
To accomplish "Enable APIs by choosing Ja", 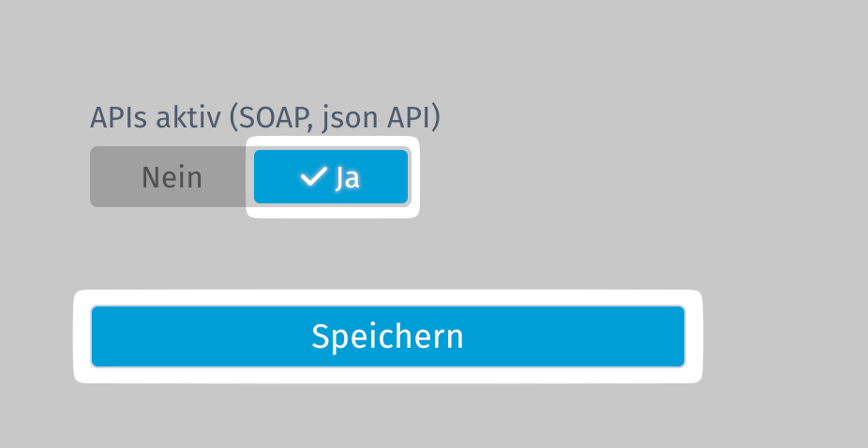I will point(331,176).
